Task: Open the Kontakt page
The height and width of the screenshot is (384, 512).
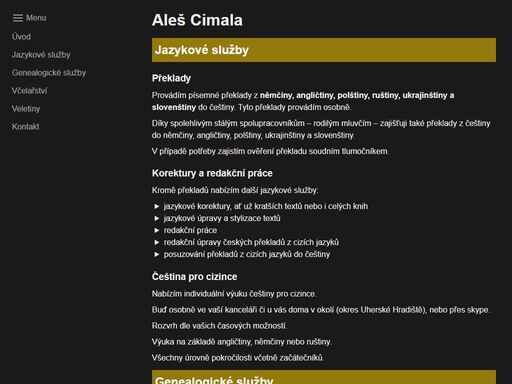Action: click(x=26, y=127)
